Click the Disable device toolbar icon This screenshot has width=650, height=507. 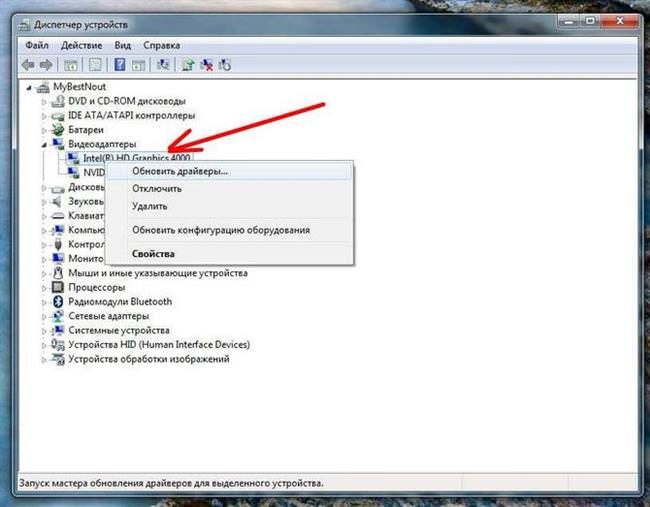225,65
